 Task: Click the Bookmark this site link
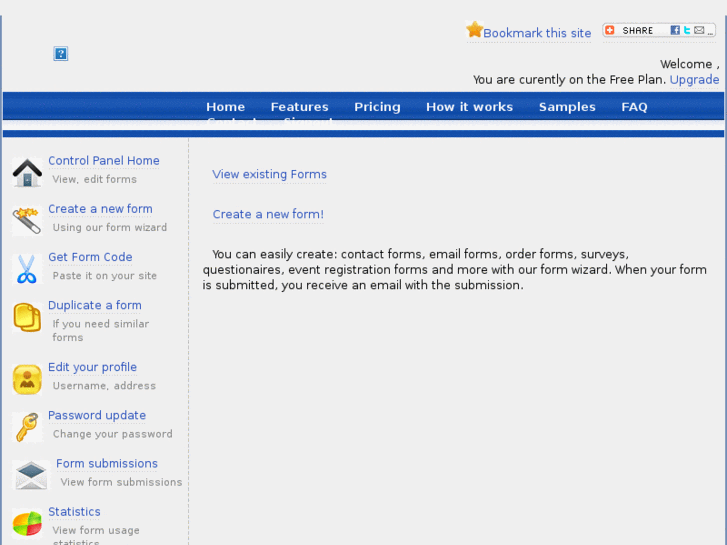coord(537,33)
